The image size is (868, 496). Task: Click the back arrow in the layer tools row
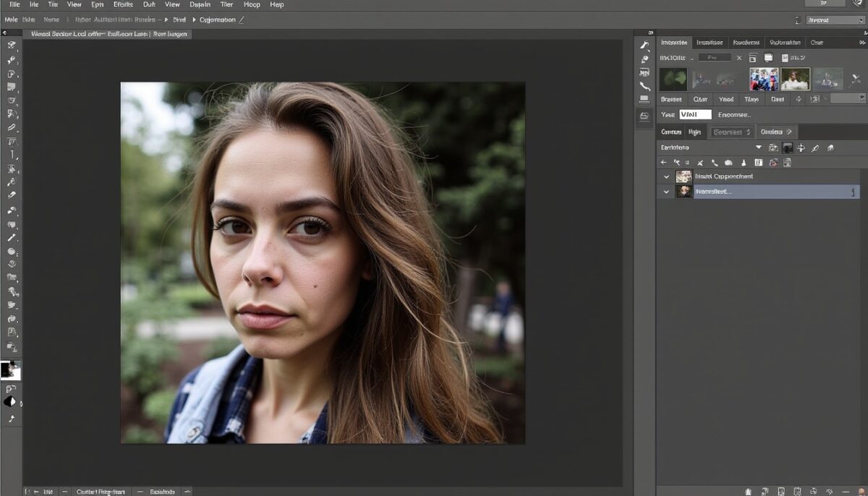pyautogui.click(x=663, y=163)
